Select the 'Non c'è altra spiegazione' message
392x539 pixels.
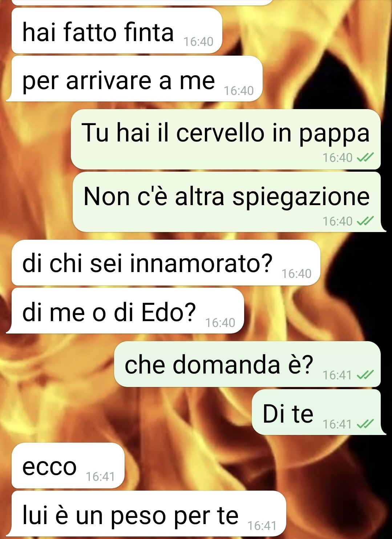(229, 202)
